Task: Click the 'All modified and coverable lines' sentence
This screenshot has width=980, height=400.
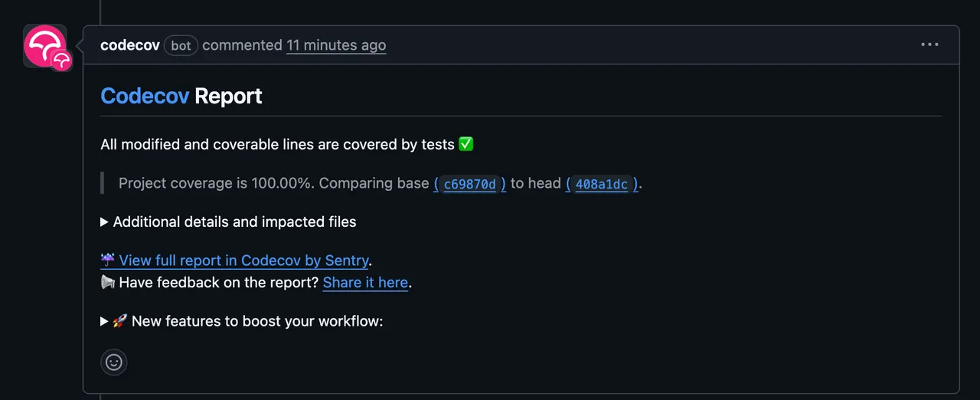Action: (x=278, y=145)
